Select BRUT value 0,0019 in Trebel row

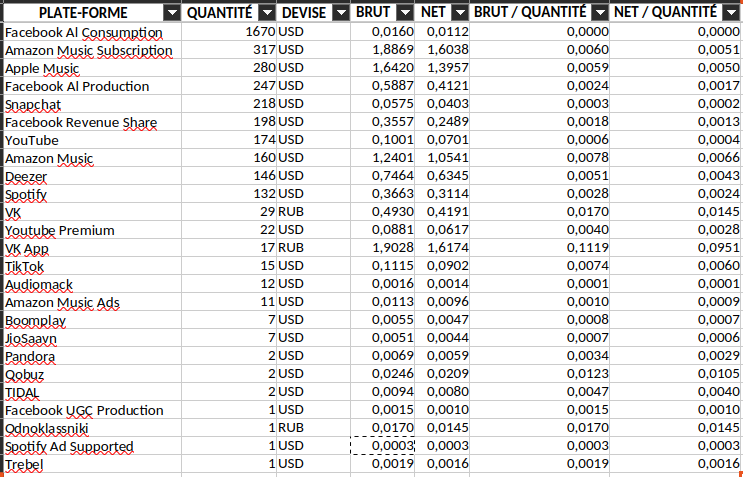tap(382, 464)
